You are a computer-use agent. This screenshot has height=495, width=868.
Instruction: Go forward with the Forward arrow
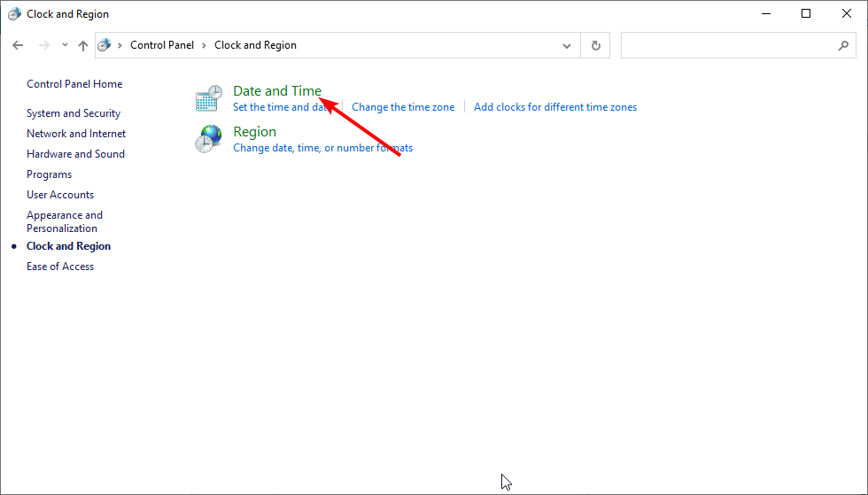tap(43, 45)
